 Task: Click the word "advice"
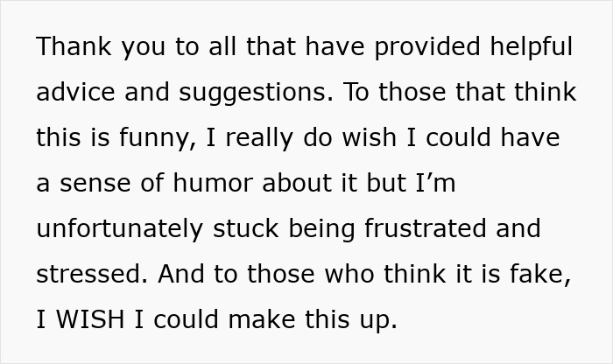(x=75, y=92)
